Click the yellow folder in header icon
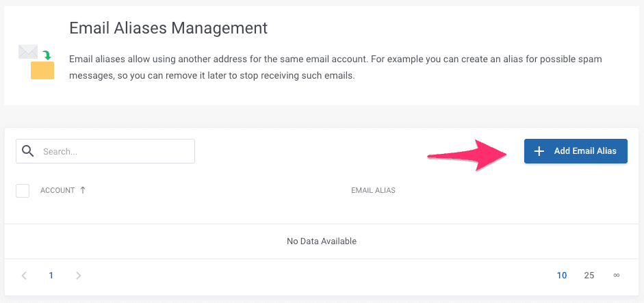The height and width of the screenshot is (303, 644). click(42, 70)
